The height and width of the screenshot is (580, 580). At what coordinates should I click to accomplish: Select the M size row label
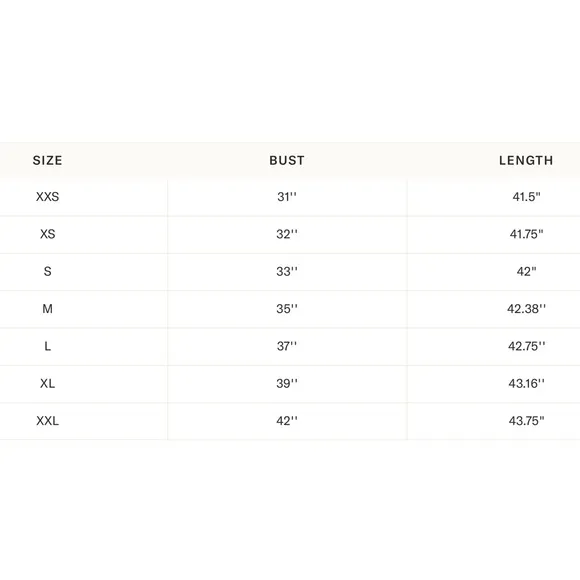[x=47, y=309]
